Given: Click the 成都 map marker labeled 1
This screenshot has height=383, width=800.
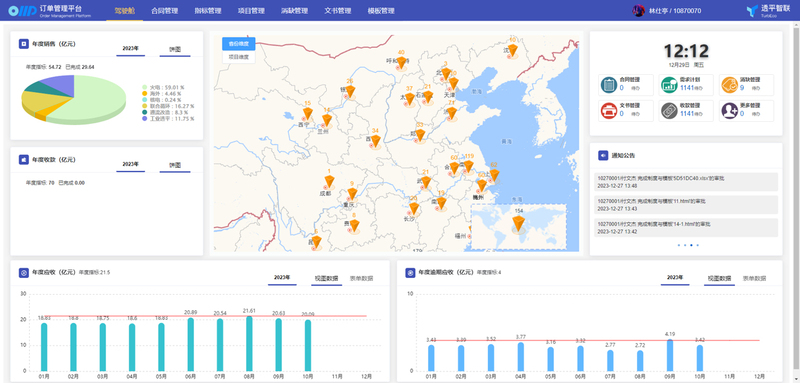Looking at the screenshot, I should coord(329,182).
